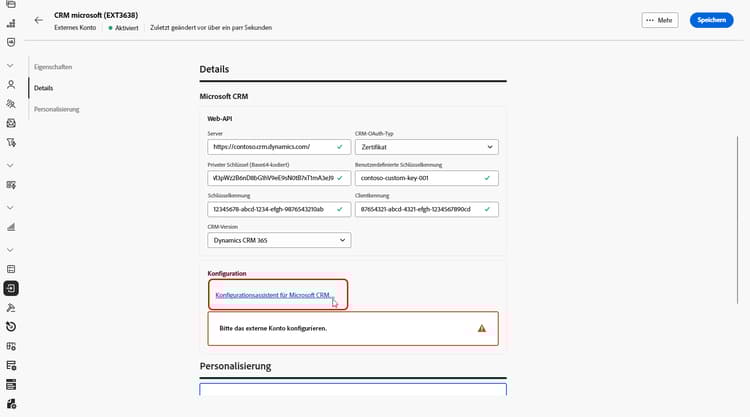This screenshot has width=750, height=417.
Task: Select the highlighted external accounts sidebar icon
Action: pyautogui.click(x=11, y=288)
